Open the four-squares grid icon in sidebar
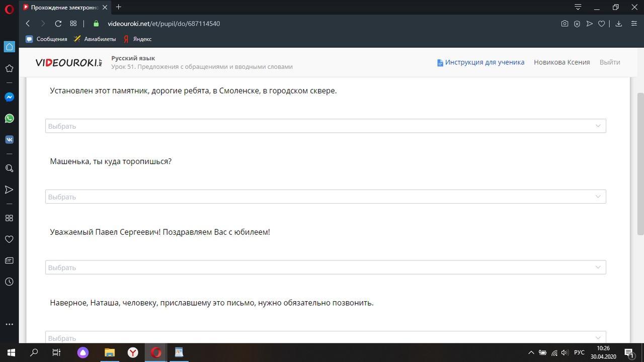644x362 pixels. [x=9, y=218]
